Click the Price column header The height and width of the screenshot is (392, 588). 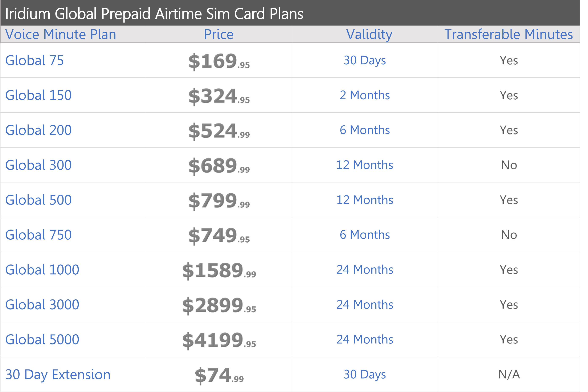point(219,34)
